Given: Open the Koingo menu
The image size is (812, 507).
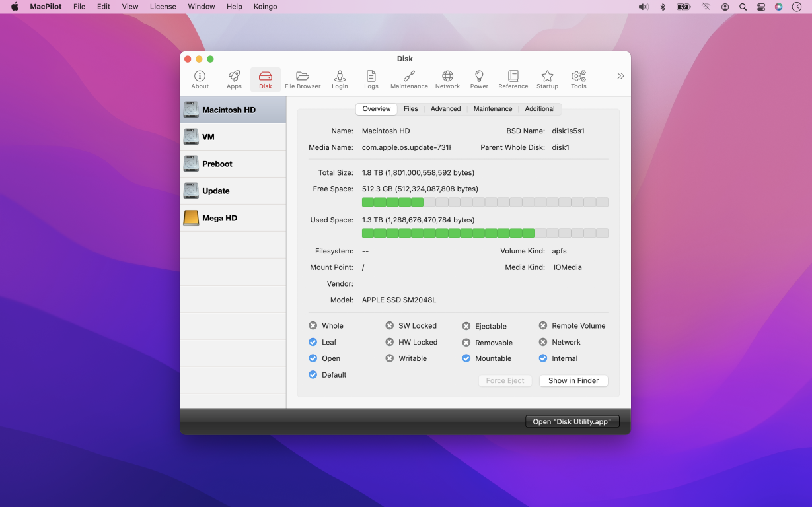Looking at the screenshot, I should pyautogui.click(x=266, y=7).
